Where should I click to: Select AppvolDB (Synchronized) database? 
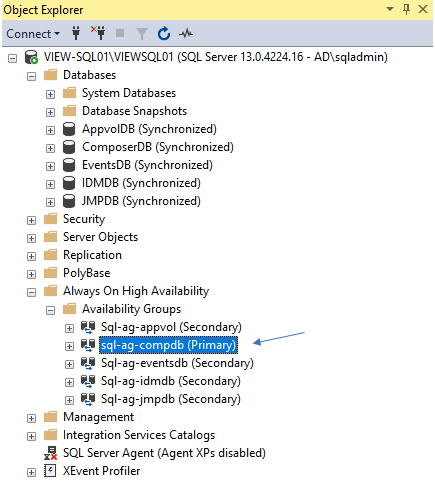click(x=149, y=129)
